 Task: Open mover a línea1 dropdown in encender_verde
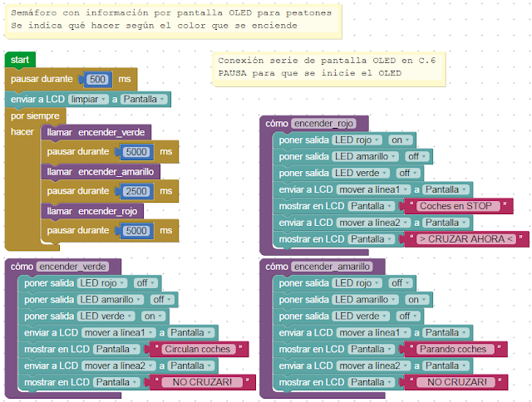[119, 333]
